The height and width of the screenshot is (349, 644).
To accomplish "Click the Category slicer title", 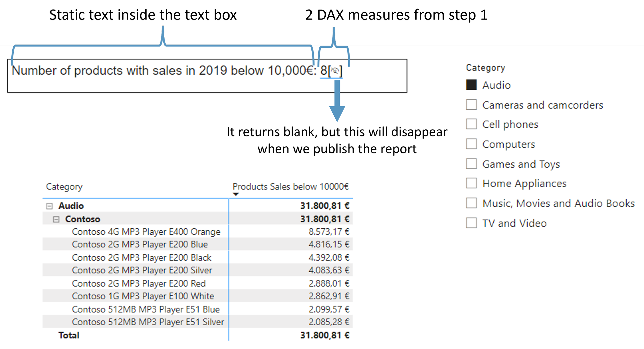I will [485, 68].
